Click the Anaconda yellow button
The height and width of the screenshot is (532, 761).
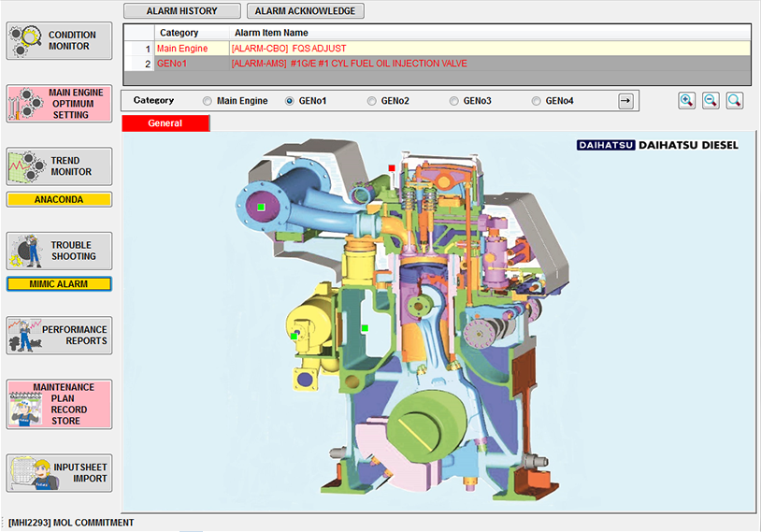(59, 199)
